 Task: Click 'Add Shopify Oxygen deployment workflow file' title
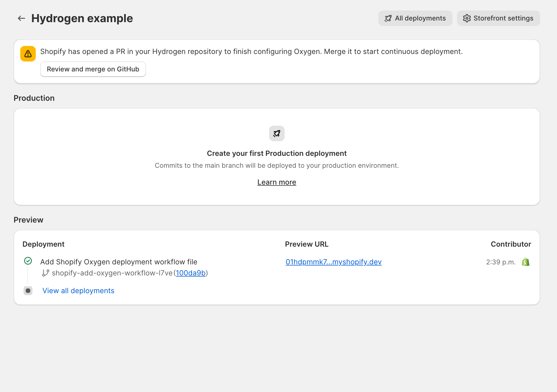pyautogui.click(x=119, y=262)
